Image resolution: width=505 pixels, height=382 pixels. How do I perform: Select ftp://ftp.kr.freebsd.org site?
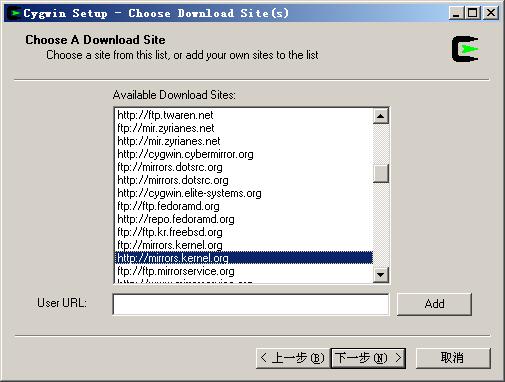coord(243,232)
